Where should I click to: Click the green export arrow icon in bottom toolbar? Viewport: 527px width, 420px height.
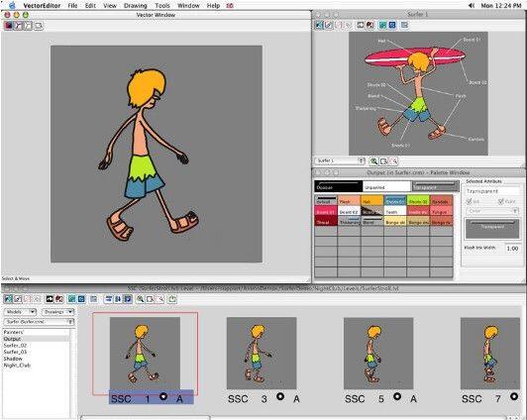click(x=172, y=299)
